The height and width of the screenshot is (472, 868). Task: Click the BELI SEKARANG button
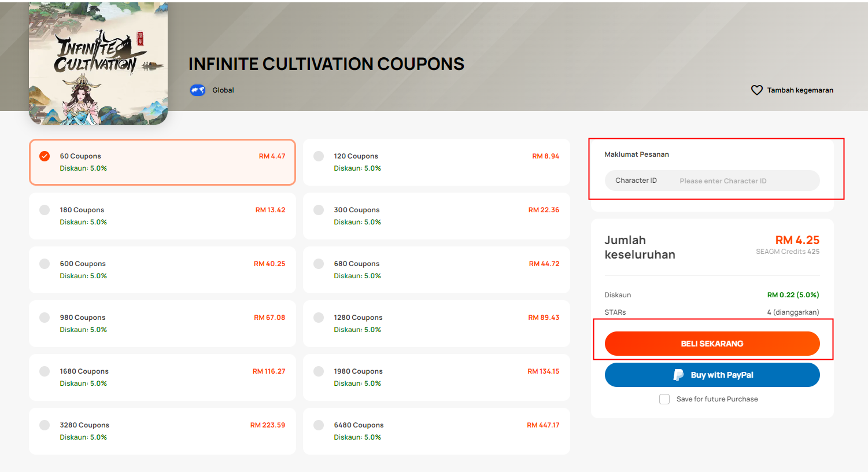tap(712, 344)
